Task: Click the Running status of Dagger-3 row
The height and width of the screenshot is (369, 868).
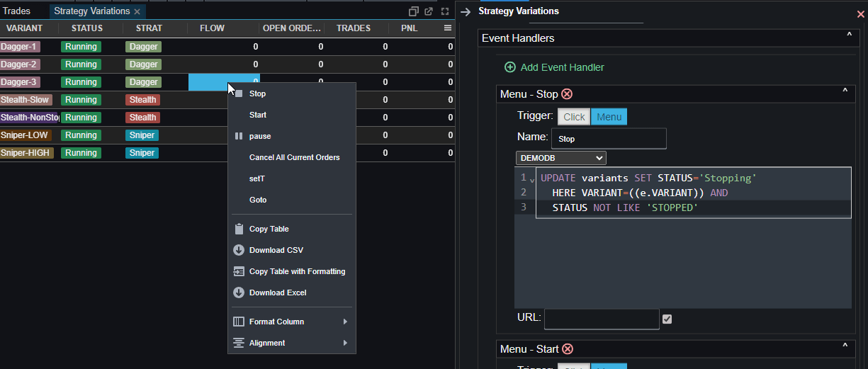Action: (81, 82)
